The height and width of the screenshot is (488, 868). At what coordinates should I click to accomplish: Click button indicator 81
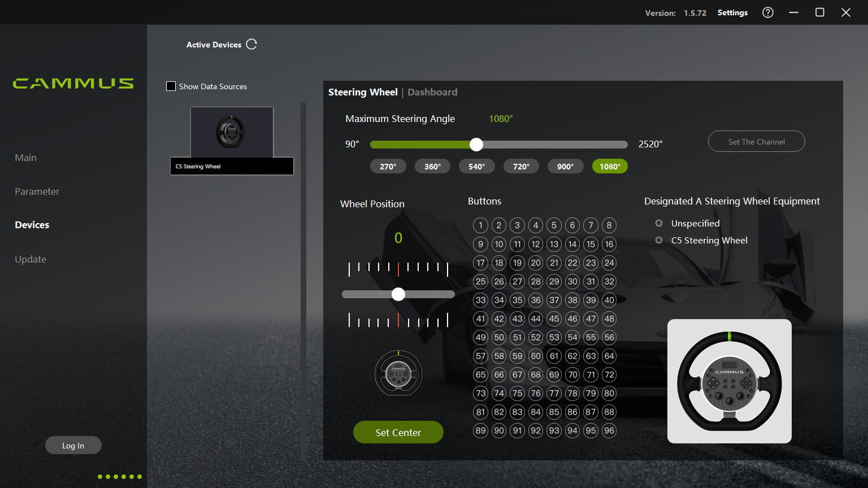(x=480, y=412)
